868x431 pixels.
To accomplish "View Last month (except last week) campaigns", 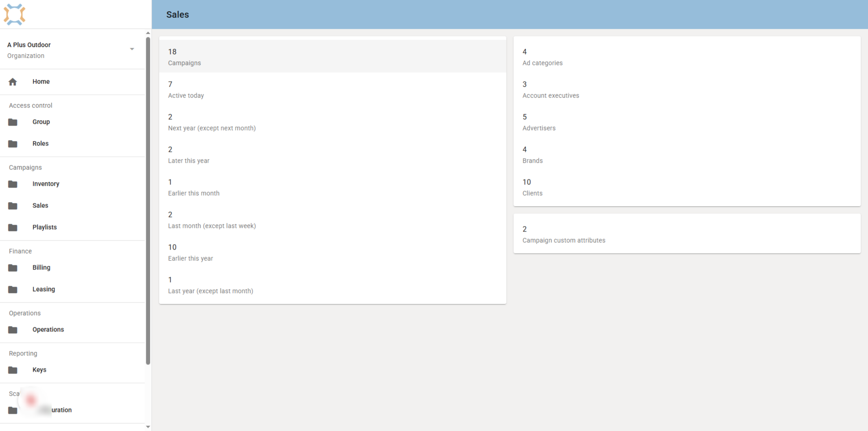I will pos(333,219).
